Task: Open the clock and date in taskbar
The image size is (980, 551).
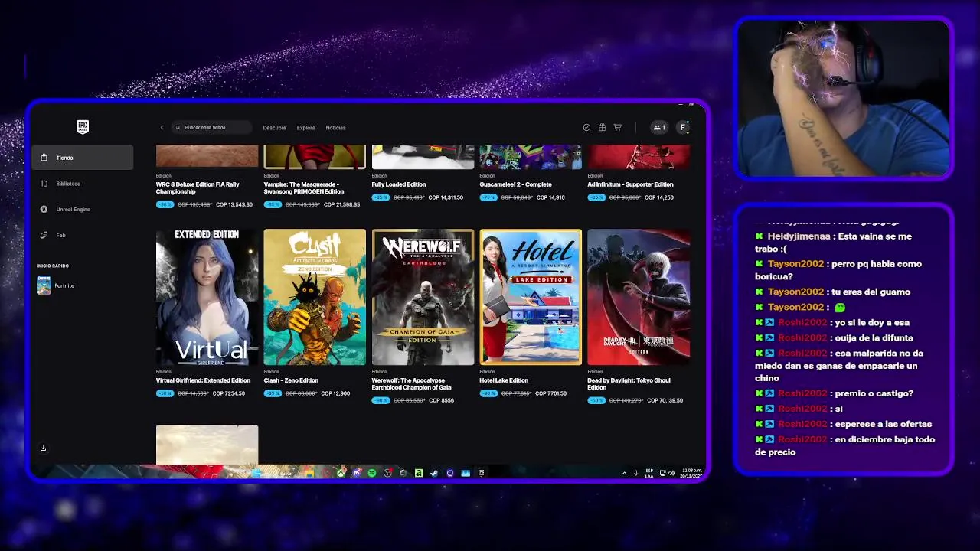Action: click(x=691, y=473)
